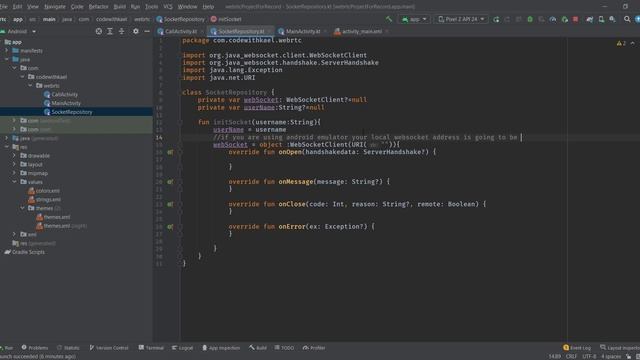Open the Device Manager icon

coord(601,19)
